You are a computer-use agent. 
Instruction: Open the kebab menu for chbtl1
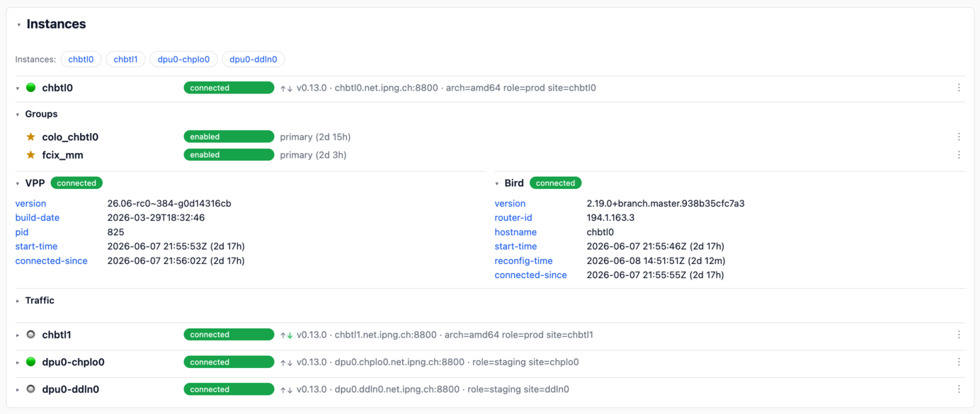959,335
